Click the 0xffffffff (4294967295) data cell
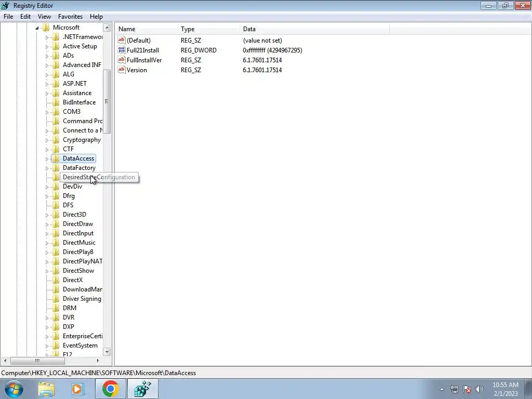Image resolution: width=532 pixels, height=399 pixels. (x=272, y=50)
